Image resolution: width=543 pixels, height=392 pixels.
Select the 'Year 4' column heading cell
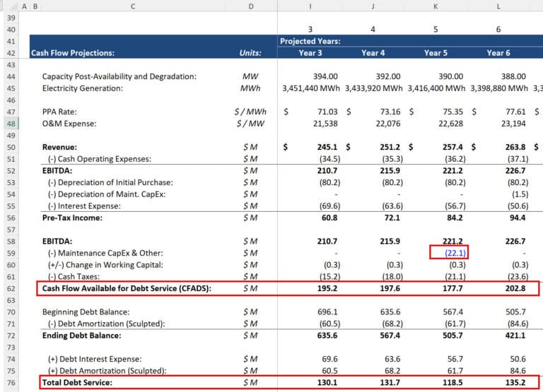pos(373,53)
